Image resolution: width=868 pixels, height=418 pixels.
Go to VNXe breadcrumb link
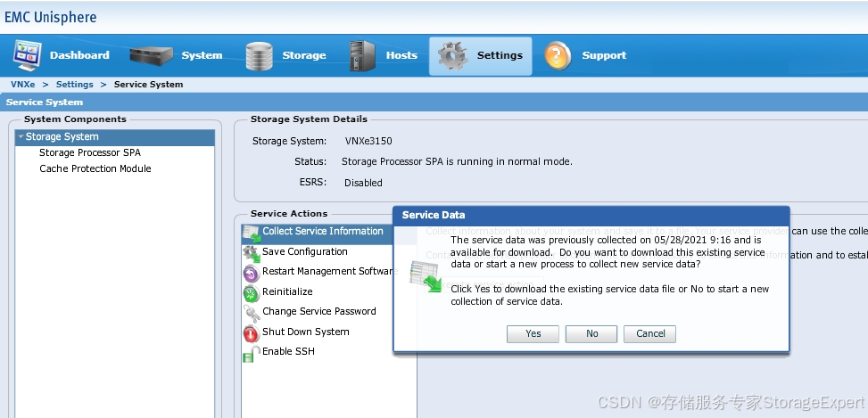[x=22, y=85]
